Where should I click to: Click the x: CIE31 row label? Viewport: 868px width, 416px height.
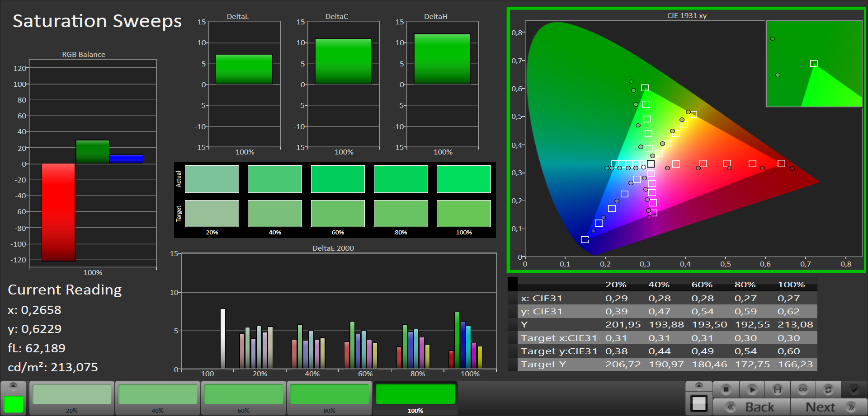click(x=541, y=298)
